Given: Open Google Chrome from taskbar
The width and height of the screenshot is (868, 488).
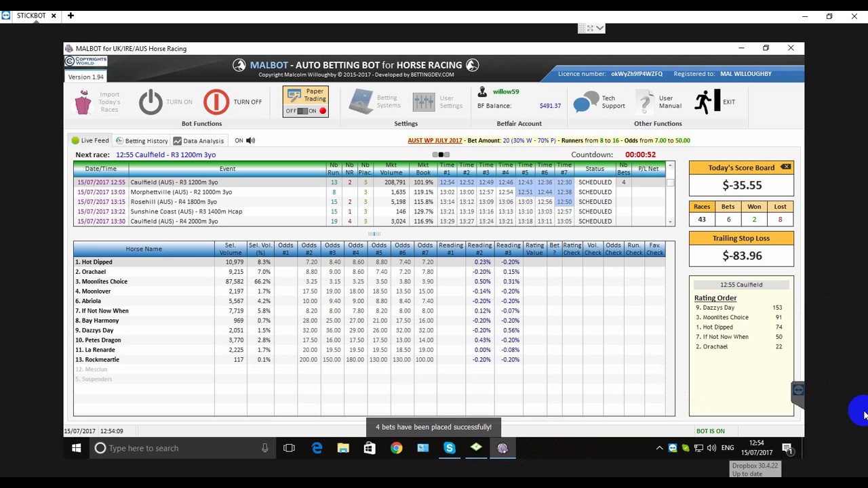Looking at the screenshot, I should point(396,448).
